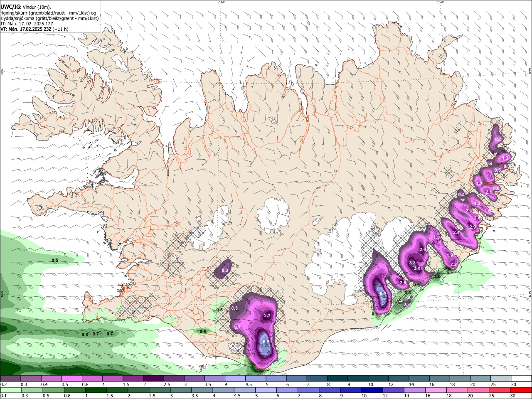This screenshot has height=399, width=532.
Task: Click the 0.5 rain value over the western sea
Action: [x=55, y=260]
